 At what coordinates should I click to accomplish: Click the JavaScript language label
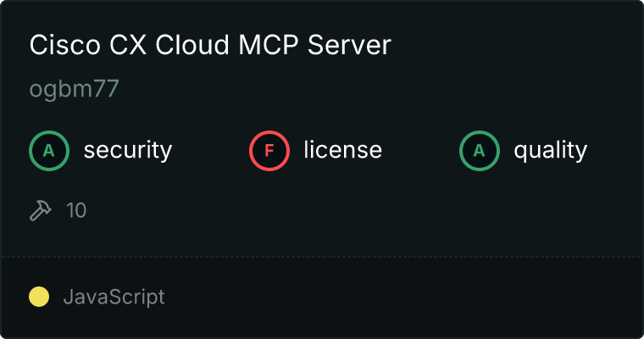[114, 297]
